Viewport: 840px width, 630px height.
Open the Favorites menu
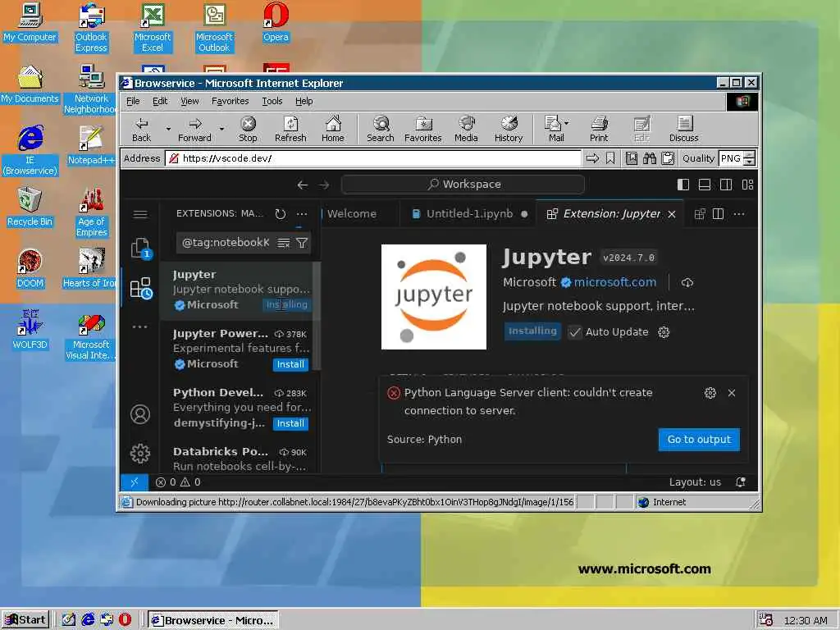click(230, 101)
